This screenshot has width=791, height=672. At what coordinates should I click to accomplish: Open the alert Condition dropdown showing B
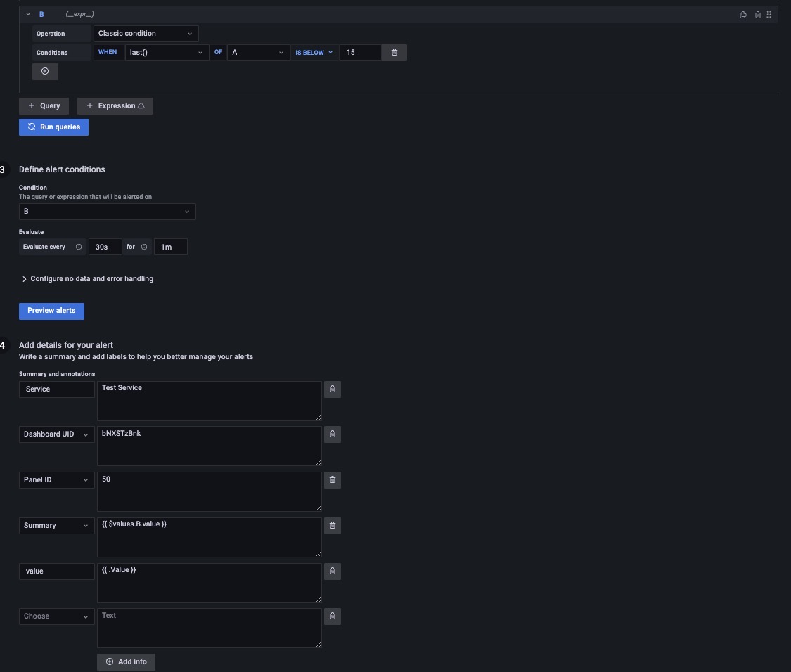107,211
